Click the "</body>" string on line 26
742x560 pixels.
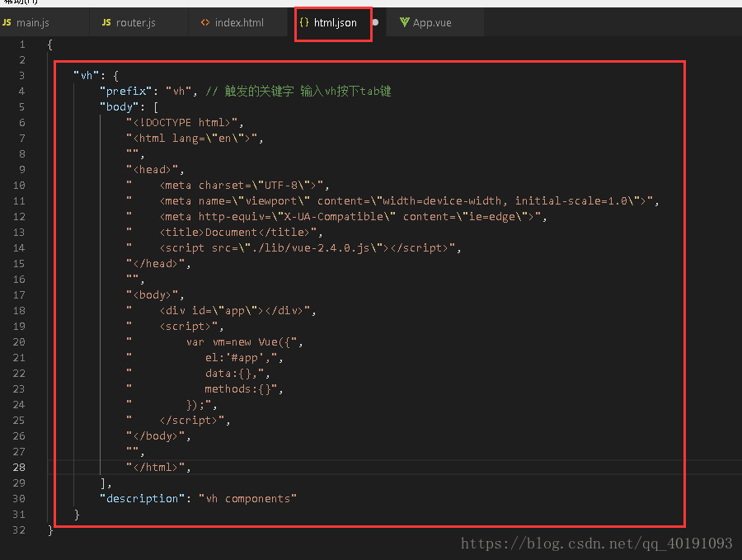[155, 436]
